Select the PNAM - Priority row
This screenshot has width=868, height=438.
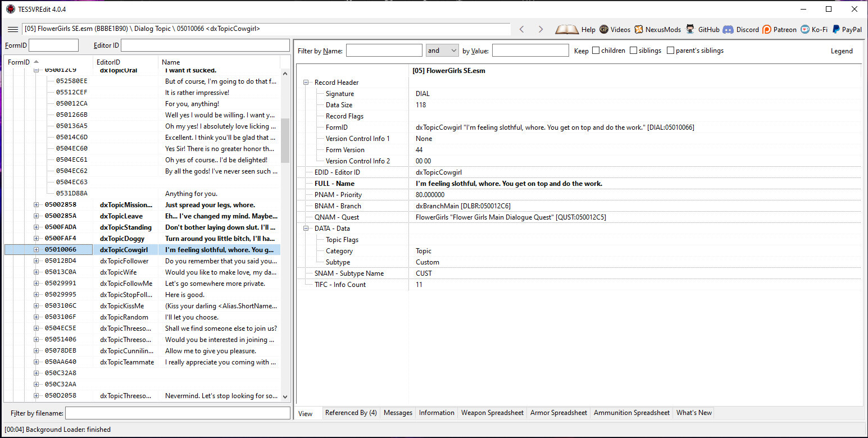579,195
